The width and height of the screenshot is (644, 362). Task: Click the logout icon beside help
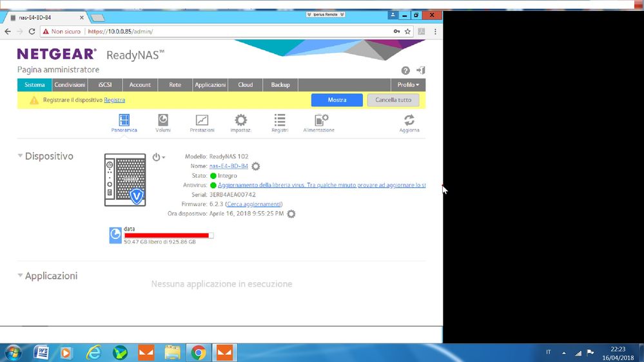point(420,71)
